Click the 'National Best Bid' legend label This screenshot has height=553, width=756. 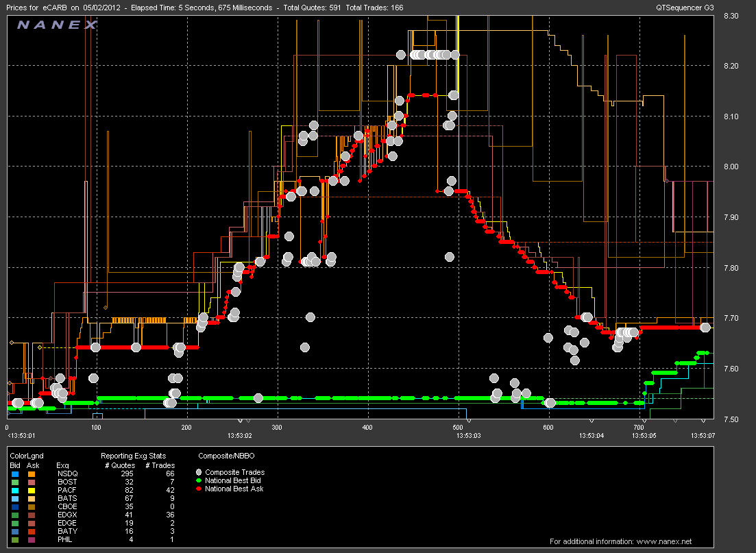233,480
